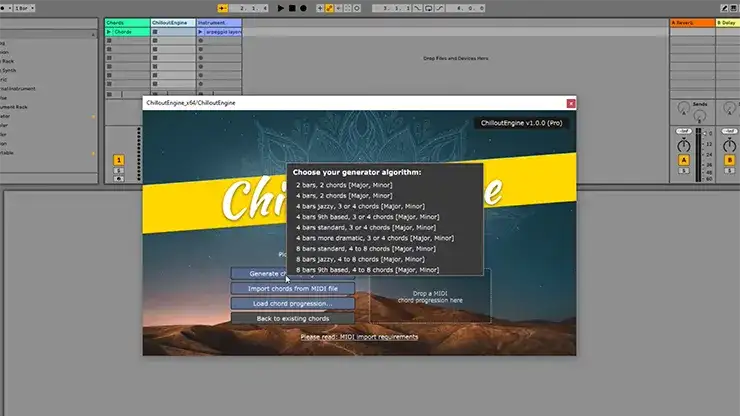The height and width of the screenshot is (416, 740).
Task: Click Send A knob on A Reverb
Action: (683, 108)
